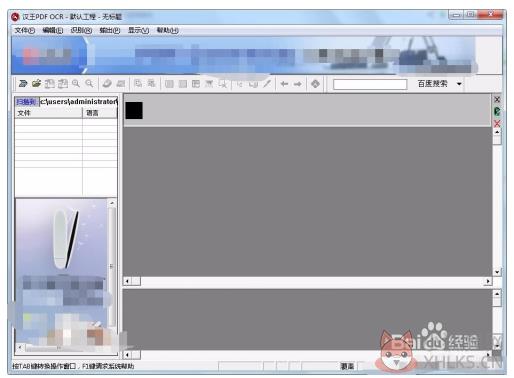Click text pane scrollbar up arrow
The width and height of the screenshot is (514, 378).
tap(497, 294)
